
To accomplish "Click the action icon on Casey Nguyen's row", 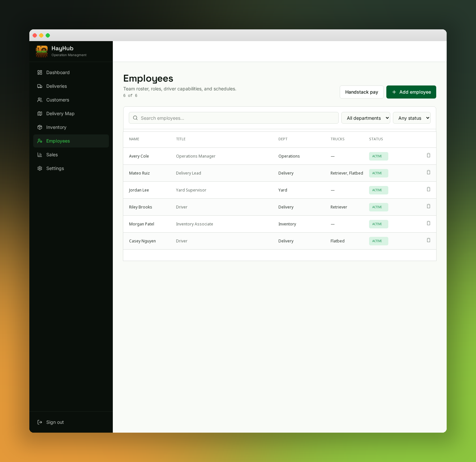I will tap(428, 240).
